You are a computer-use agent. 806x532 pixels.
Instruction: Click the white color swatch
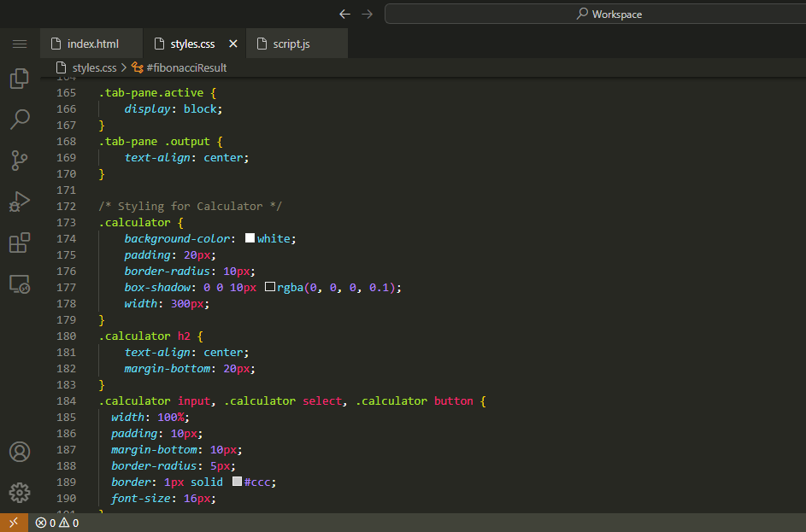tap(250, 239)
